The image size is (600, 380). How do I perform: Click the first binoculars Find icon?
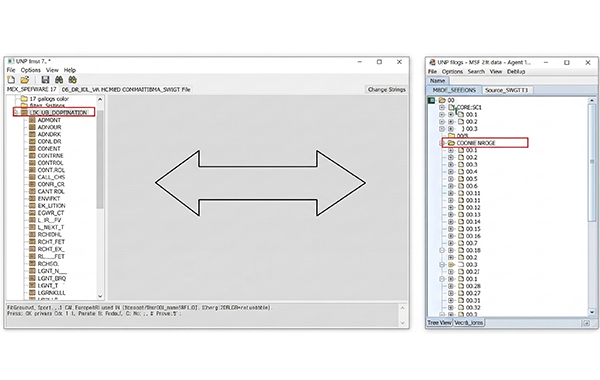coord(59,80)
